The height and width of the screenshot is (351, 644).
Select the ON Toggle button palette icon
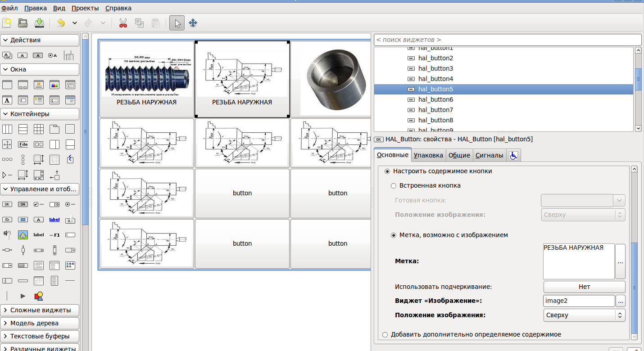point(23,204)
